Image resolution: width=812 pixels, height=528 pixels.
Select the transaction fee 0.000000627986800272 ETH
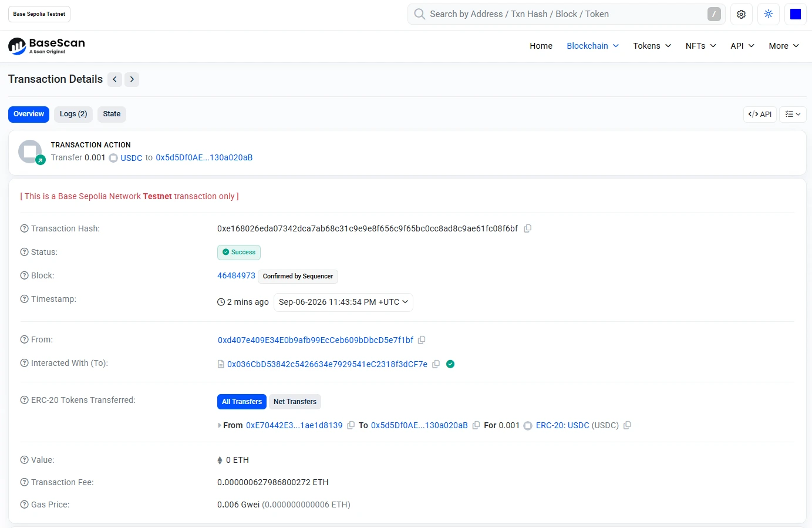click(273, 482)
